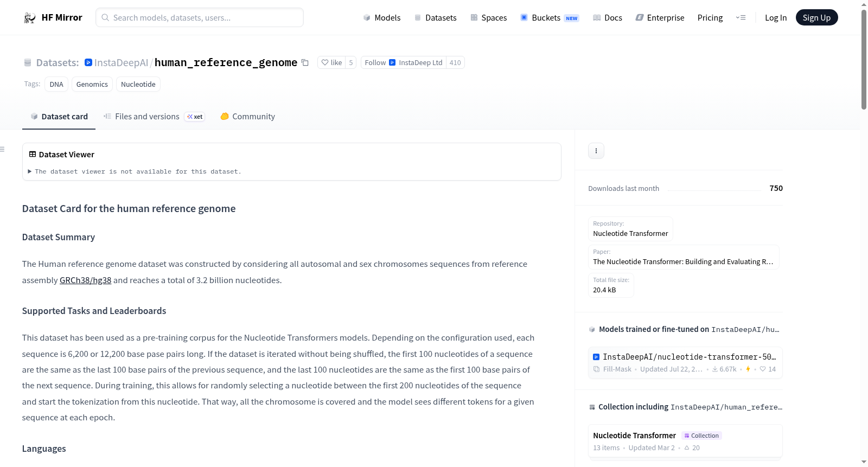Open the Nucleotide Transformer paper link

(x=684, y=257)
